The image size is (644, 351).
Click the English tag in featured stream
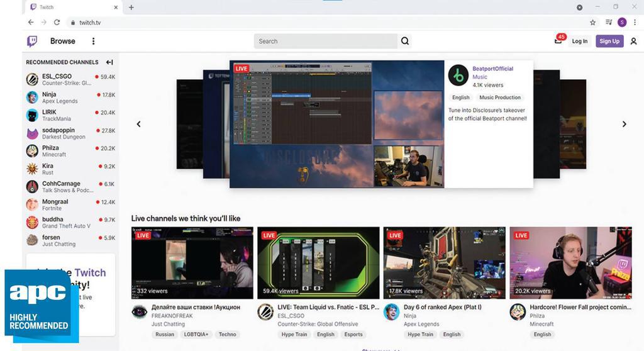(460, 97)
